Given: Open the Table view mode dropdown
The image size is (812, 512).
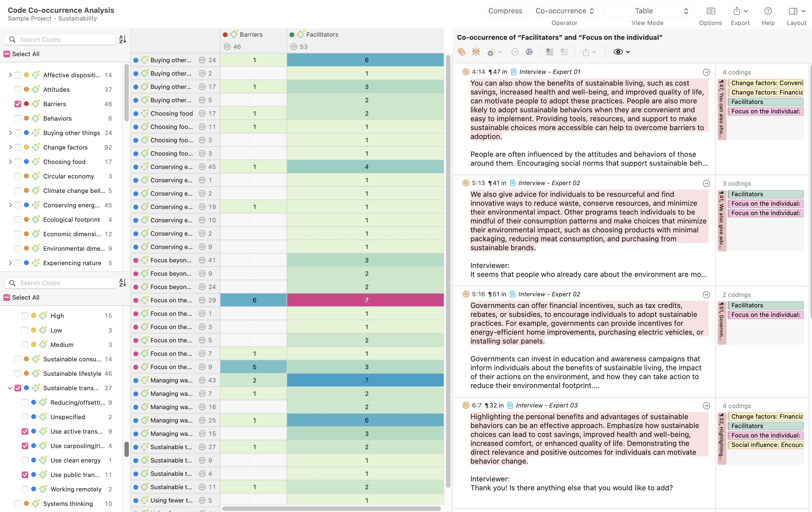Looking at the screenshot, I should coord(647,11).
